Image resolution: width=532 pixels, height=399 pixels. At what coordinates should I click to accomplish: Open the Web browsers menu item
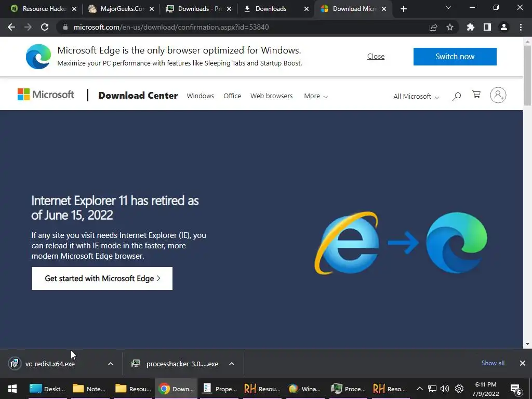click(271, 96)
